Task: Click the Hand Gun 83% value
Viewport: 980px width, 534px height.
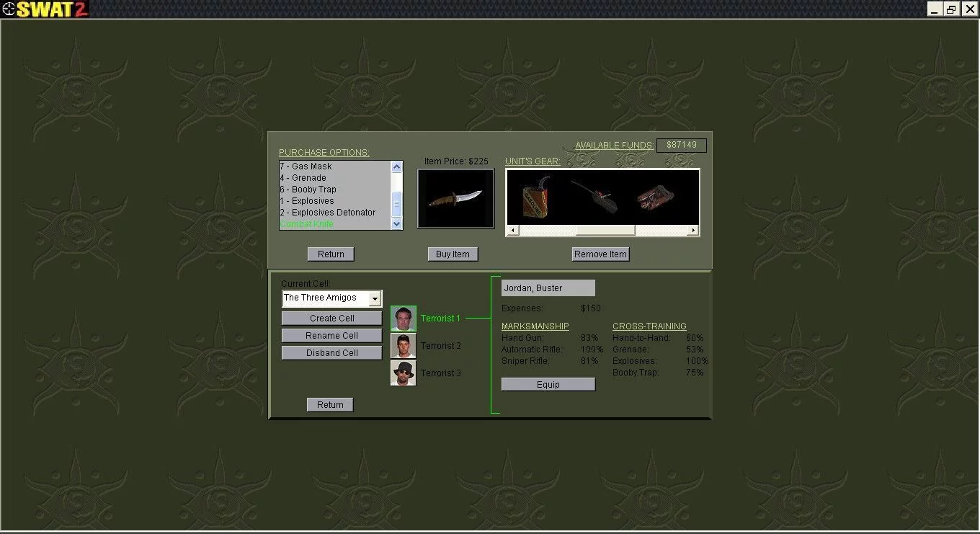Action: point(589,338)
